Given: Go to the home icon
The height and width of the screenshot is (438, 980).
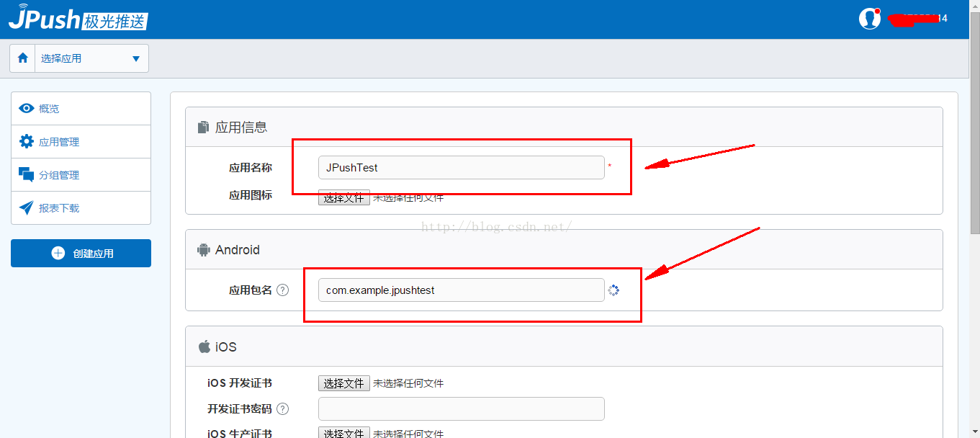Looking at the screenshot, I should click(x=22, y=58).
